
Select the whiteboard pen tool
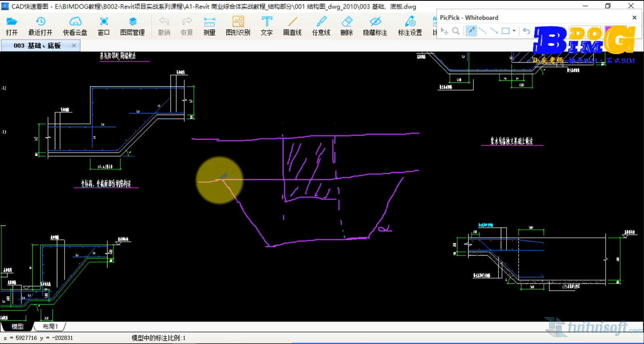(x=471, y=31)
